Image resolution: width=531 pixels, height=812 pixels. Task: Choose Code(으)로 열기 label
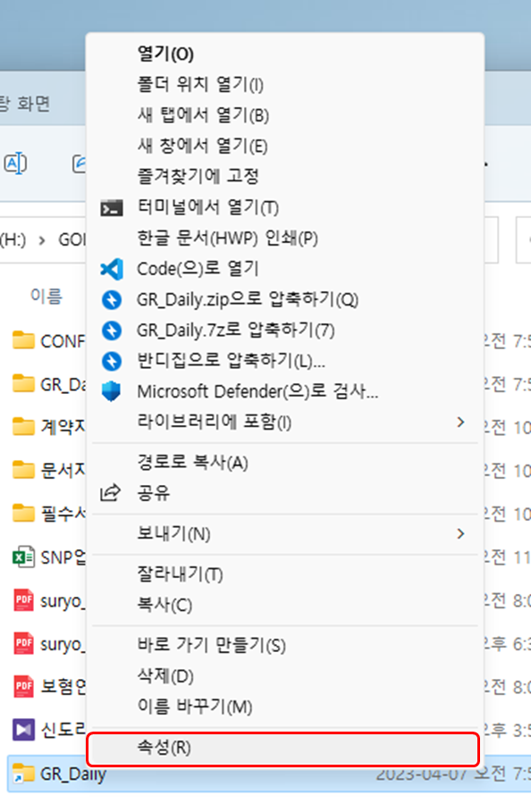point(198,269)
